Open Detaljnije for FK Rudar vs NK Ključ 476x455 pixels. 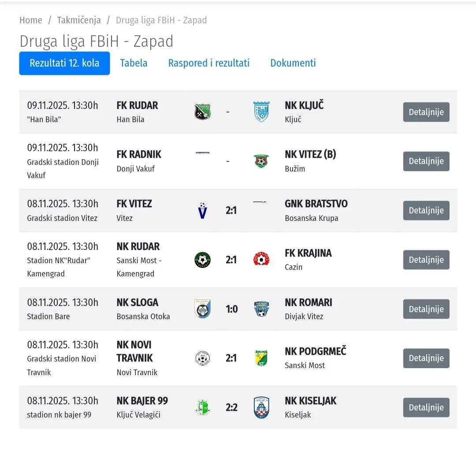pos(426,112)
